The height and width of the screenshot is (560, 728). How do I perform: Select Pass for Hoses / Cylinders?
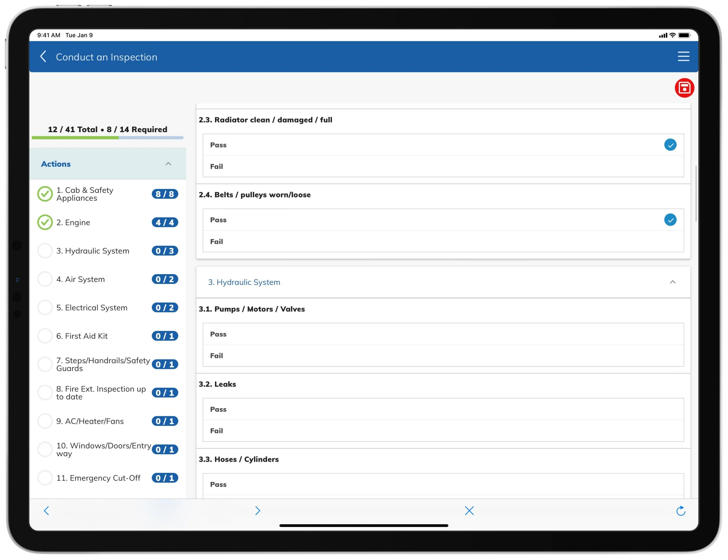[443, 484]
